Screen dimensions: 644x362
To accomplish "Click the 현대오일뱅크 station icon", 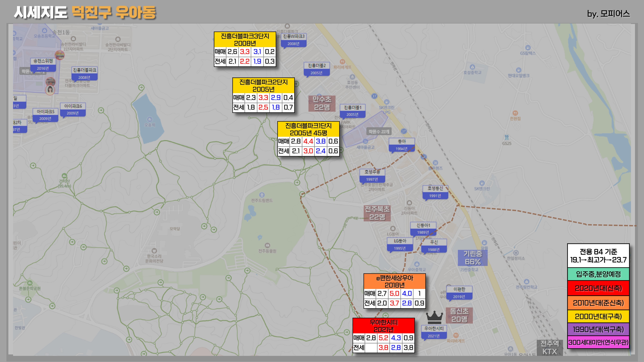I will pyautogui.click(x=518, y=70).
